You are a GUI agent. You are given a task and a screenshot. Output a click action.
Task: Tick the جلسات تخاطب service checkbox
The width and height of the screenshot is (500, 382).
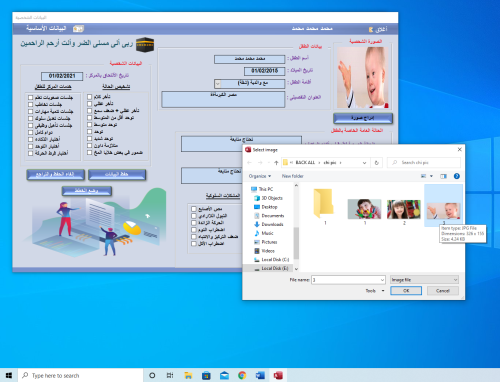[30, 104]
